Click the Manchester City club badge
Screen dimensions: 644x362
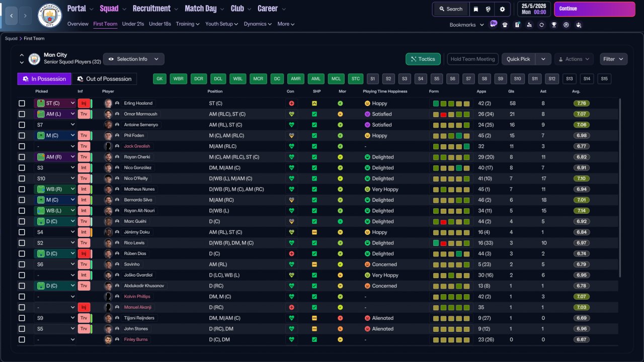[50, 16]
